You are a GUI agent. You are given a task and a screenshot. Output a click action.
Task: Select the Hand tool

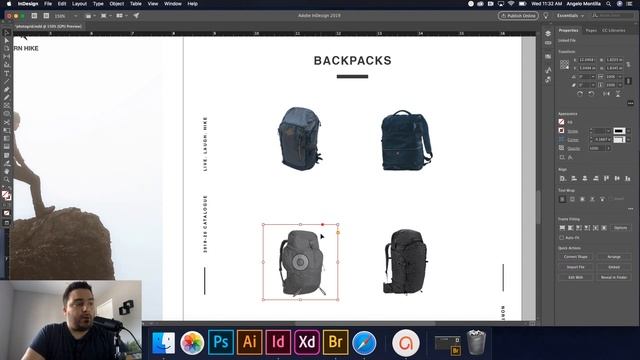pos(7,171)
